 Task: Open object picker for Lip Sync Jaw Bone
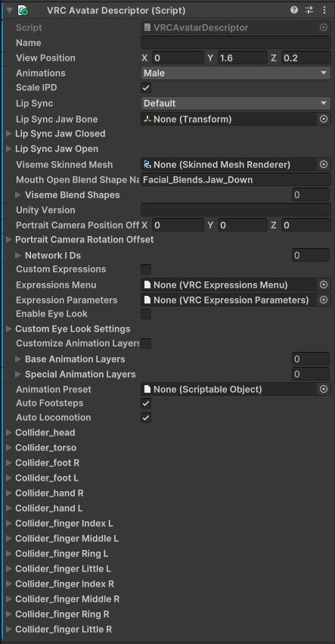(324, 119)
